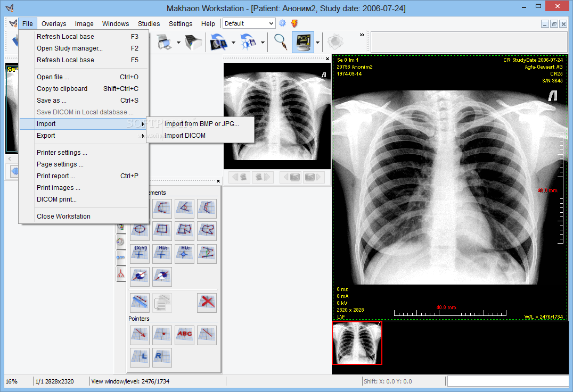
Task: Expand the printer button dropdown arrow
Action: coord(178,43)
